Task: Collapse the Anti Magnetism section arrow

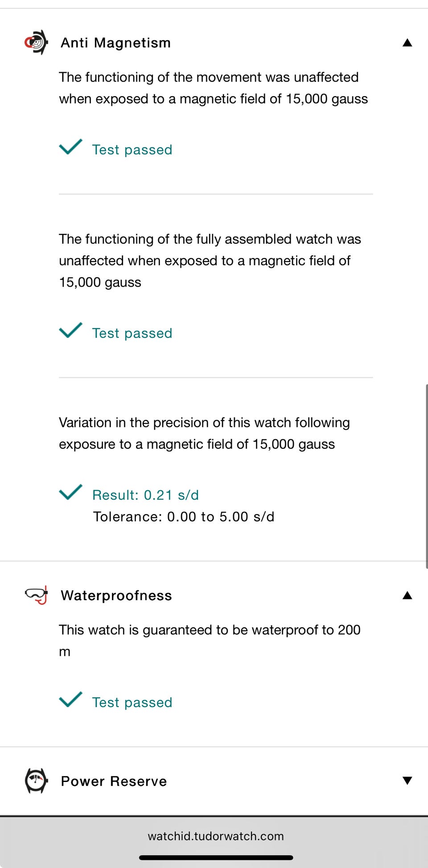Action: click(407, 43)
